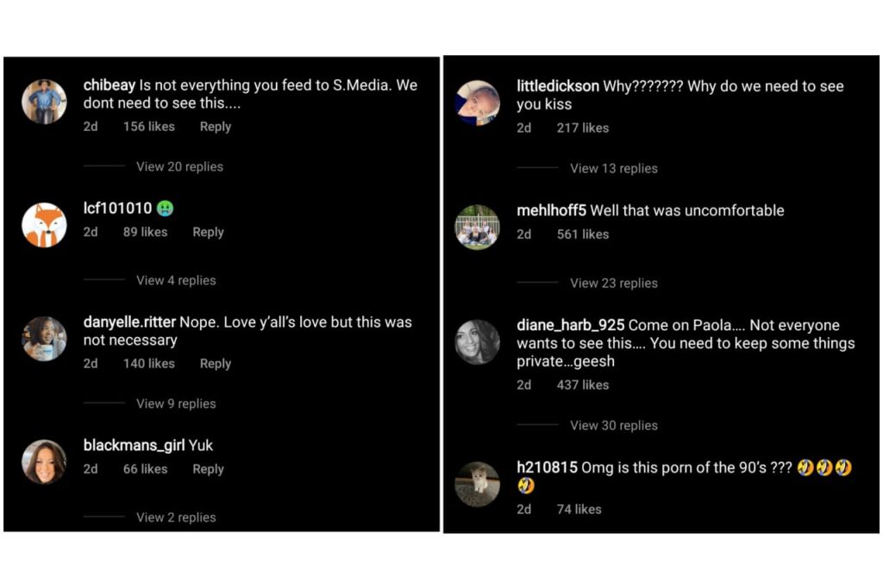This screenshot has width=883, height=588.
Task: Open mehlhoff5's profile picture
Action: [478, 227]
